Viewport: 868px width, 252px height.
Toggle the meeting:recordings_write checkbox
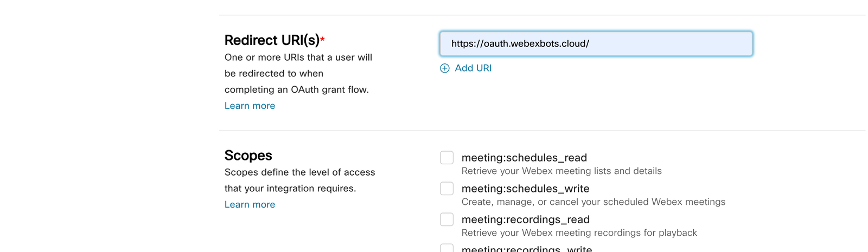[446, 249]
